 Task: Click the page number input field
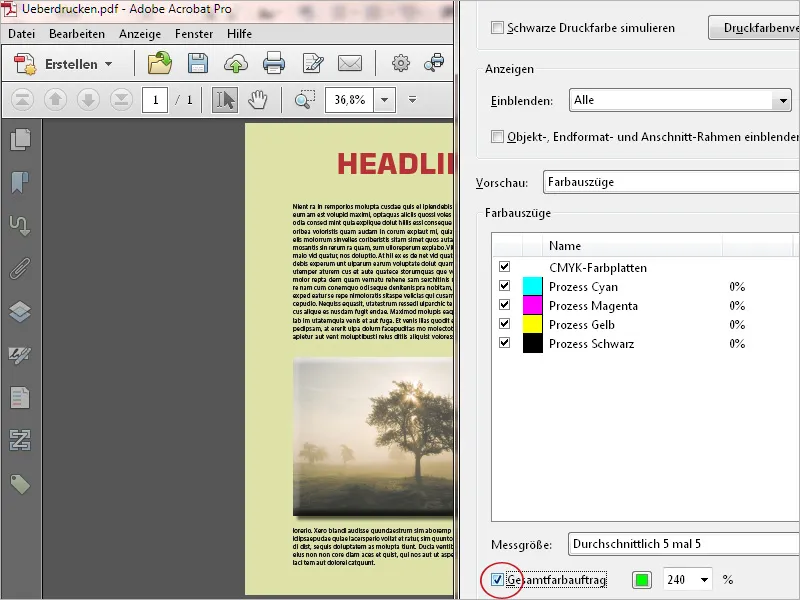155,100
